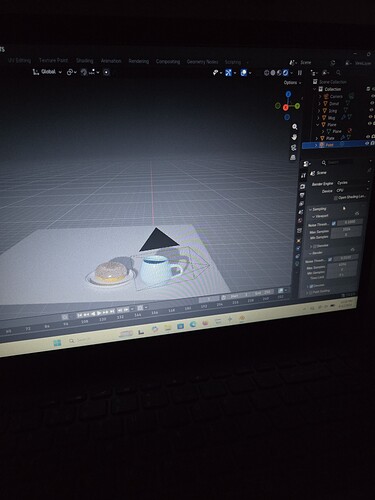Collapse the Sampling panel

[310, 209]
